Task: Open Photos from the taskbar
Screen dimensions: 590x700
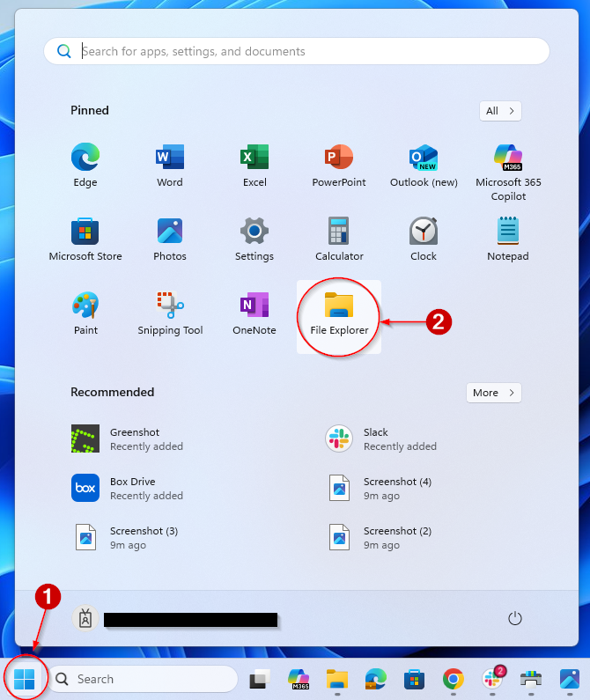Action: [570, 679]
